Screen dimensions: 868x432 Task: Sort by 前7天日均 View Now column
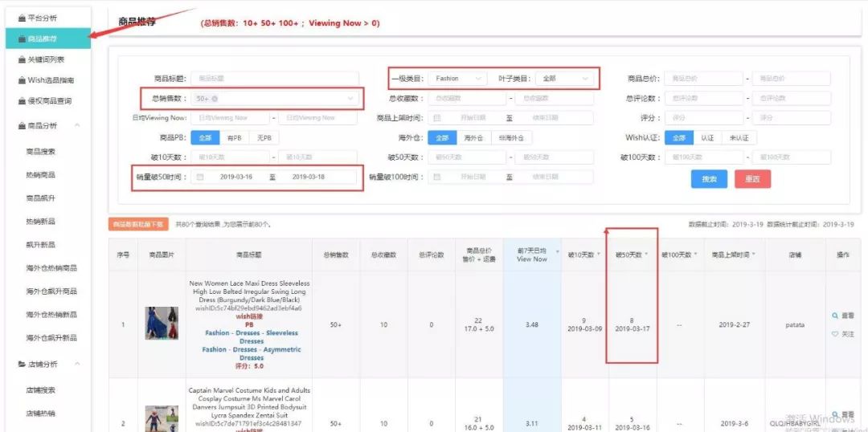pyautogui.click(x=558, y=252)
